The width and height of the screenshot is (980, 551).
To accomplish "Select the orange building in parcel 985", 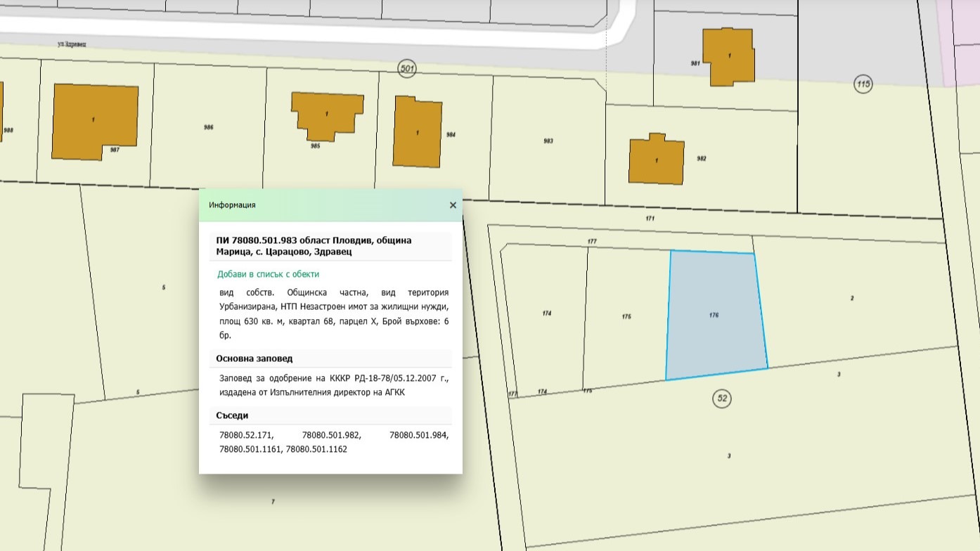I will coord(327,114).
